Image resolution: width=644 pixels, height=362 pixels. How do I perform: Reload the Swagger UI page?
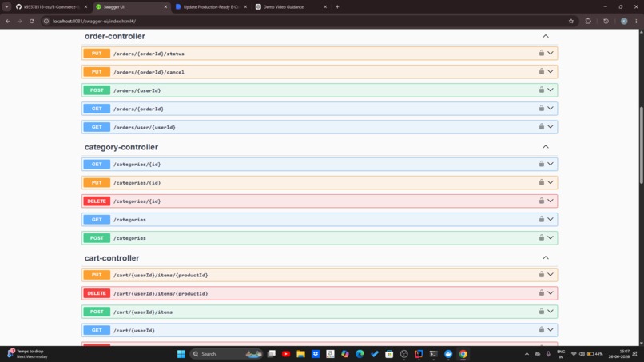point(32,21)
